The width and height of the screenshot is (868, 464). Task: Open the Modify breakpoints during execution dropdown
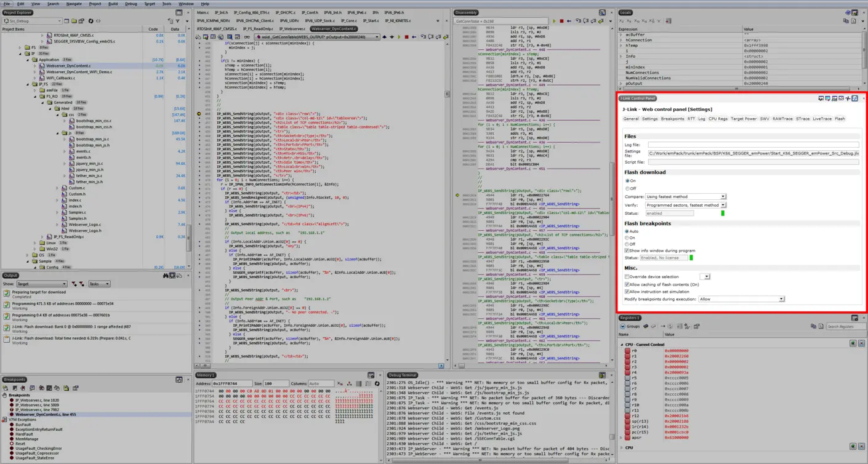[x=782, y=298]
